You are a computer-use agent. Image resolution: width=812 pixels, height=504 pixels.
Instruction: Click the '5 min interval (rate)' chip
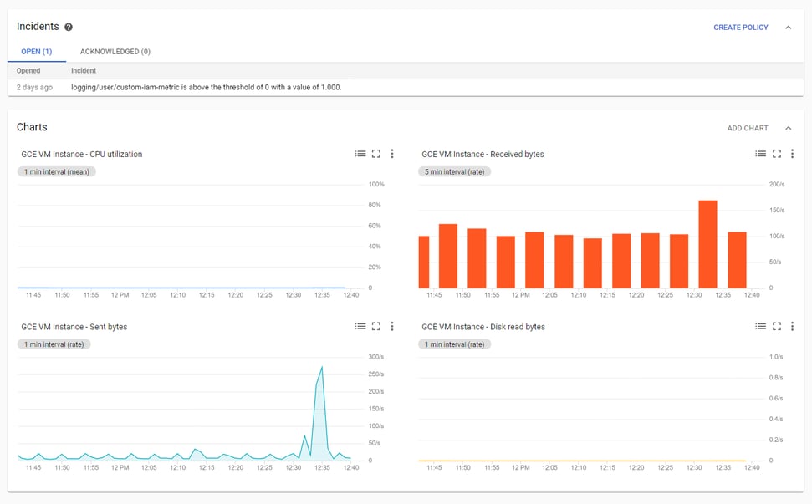(454, 172)
